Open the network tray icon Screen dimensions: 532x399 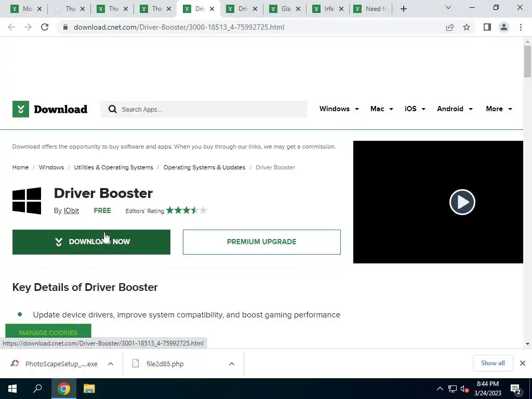point(453,389)
